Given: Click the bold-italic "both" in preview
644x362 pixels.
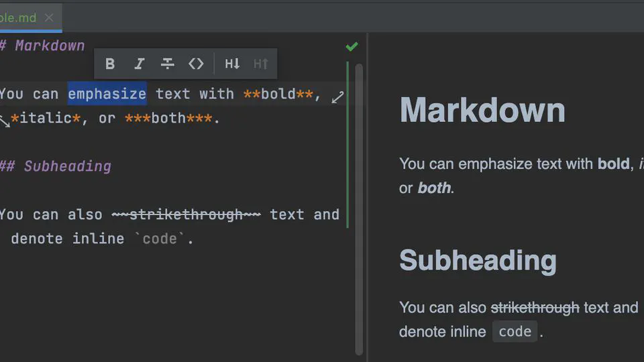Looking at the screenshot, I should (x=434, y=188).
